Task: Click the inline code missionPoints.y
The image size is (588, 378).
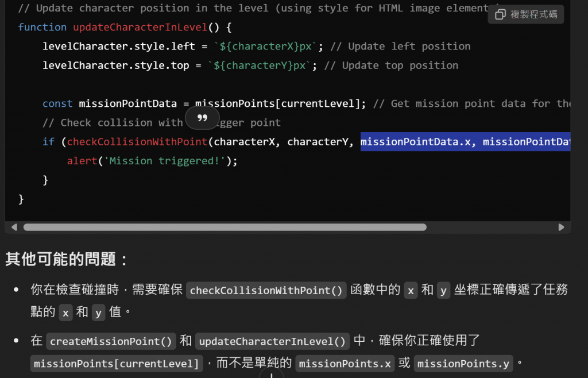Action: (463, 364)
